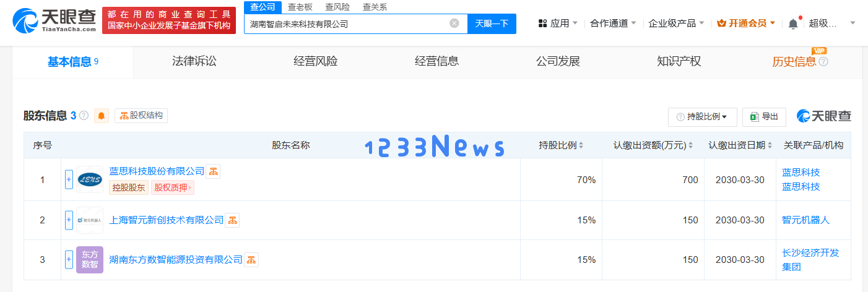
Task: Open the 经营风险 tab
Action: [315, 62]
